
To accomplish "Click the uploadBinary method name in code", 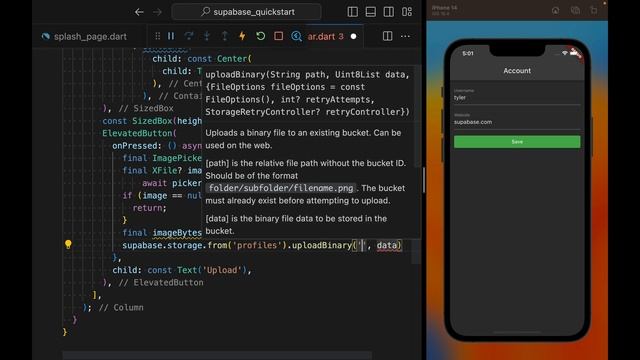I will (322, 245).
